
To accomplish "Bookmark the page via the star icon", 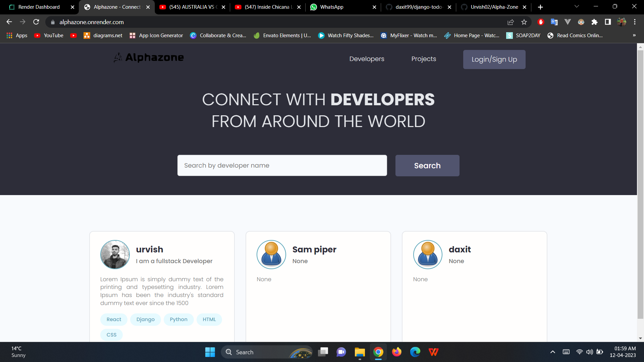I will 524,22.
